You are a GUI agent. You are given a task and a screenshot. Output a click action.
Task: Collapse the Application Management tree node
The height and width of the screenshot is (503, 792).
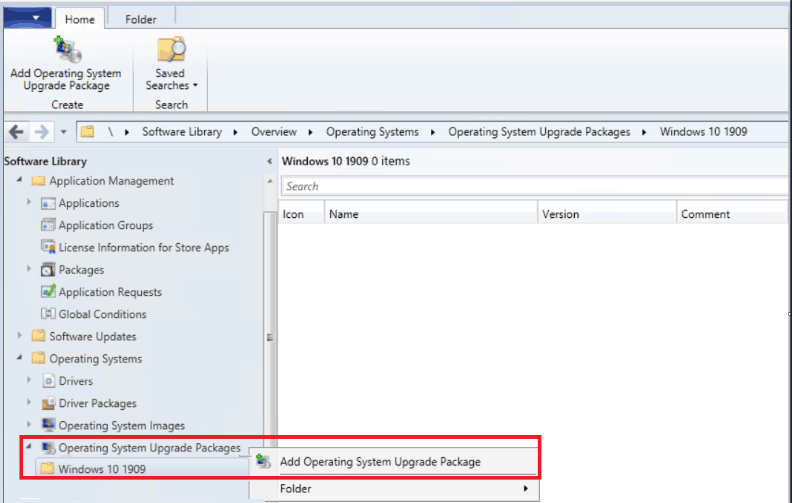click(x=19, y=180)
